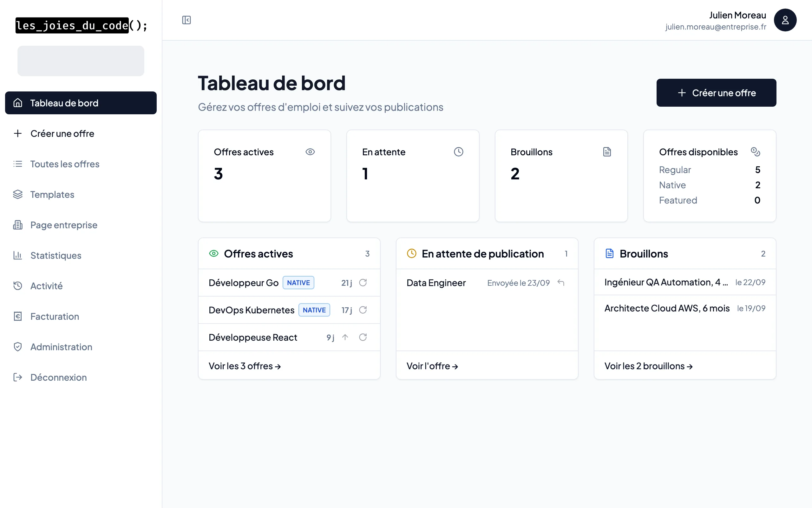Open Page entreprise
The height and width of the screenshot is (508, 812).
[x=81, y=225]
